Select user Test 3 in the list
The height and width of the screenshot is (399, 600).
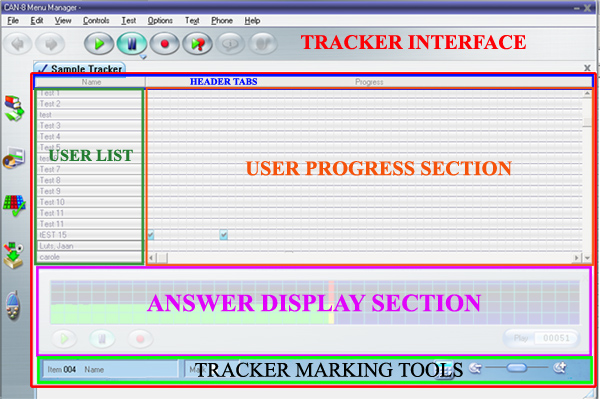pyautogui.click(x=90, y=125)
